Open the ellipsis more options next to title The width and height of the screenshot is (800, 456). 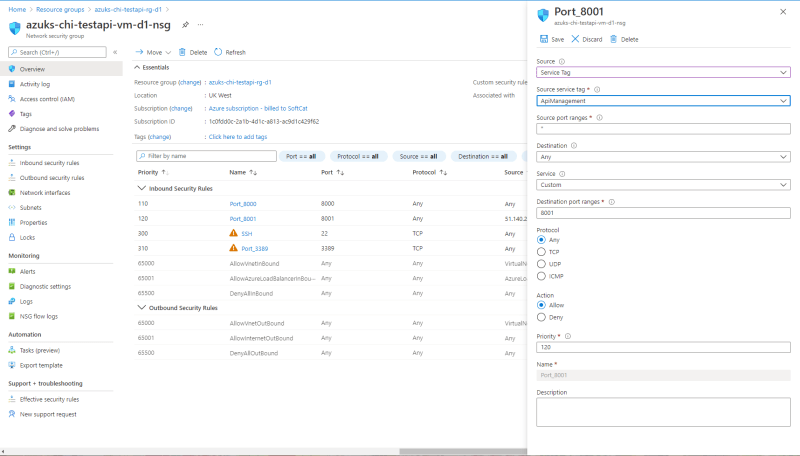(x=201, y=24)
